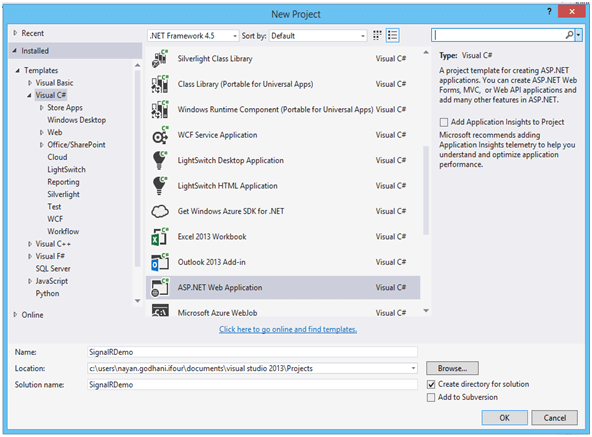Viewport: 592px width, 437px height.
Task: Click the help question mark icon
Action: pyautogui.click(x=549, y=11)
